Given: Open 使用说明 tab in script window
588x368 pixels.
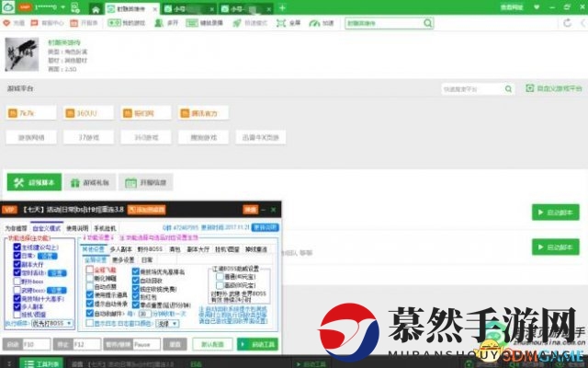Looking at the screenshot, I should (77, 228).
